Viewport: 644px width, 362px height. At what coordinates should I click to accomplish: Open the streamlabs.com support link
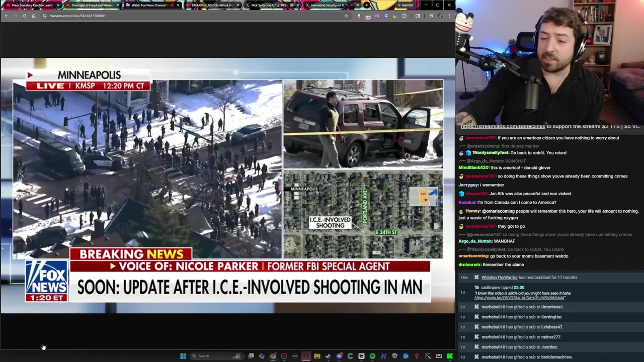tap(503, 127)
